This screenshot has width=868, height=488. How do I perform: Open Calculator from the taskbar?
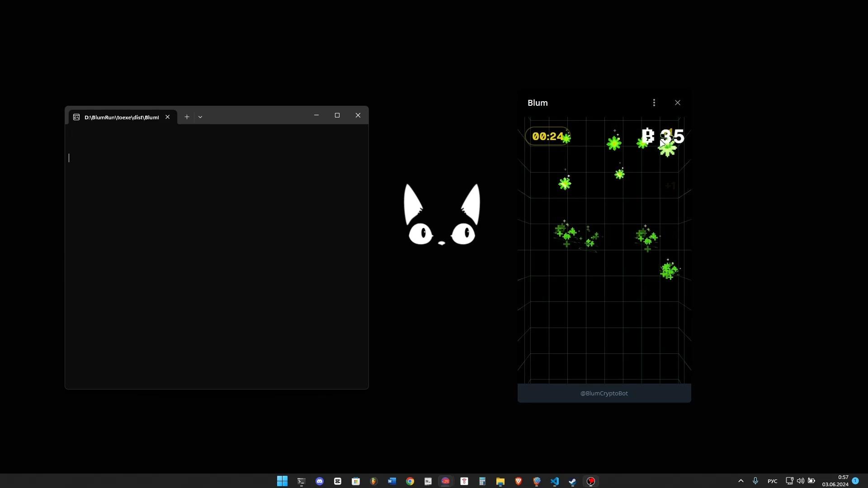click(x=482, y=481)
